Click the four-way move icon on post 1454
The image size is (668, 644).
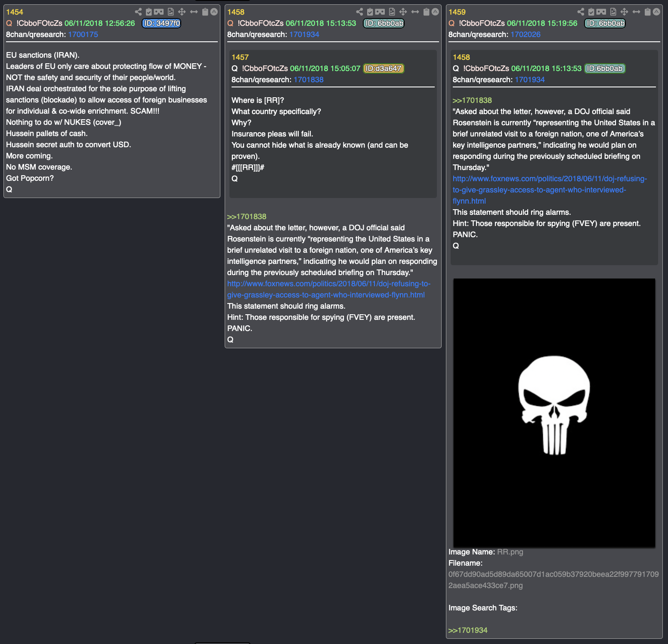click(182, 12)
